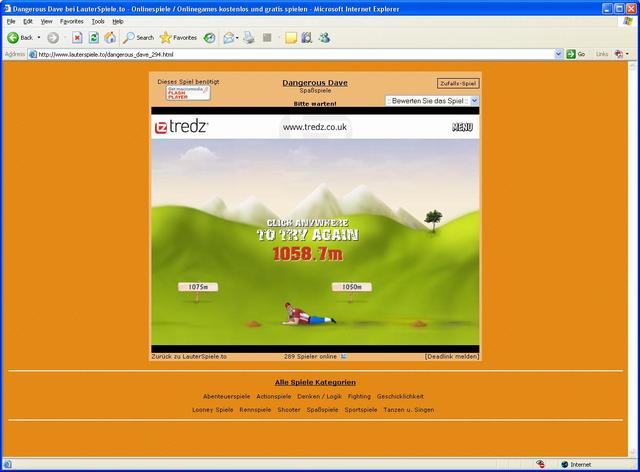
Task: Refresh the page with the Refresh icon
Action: 93,37
